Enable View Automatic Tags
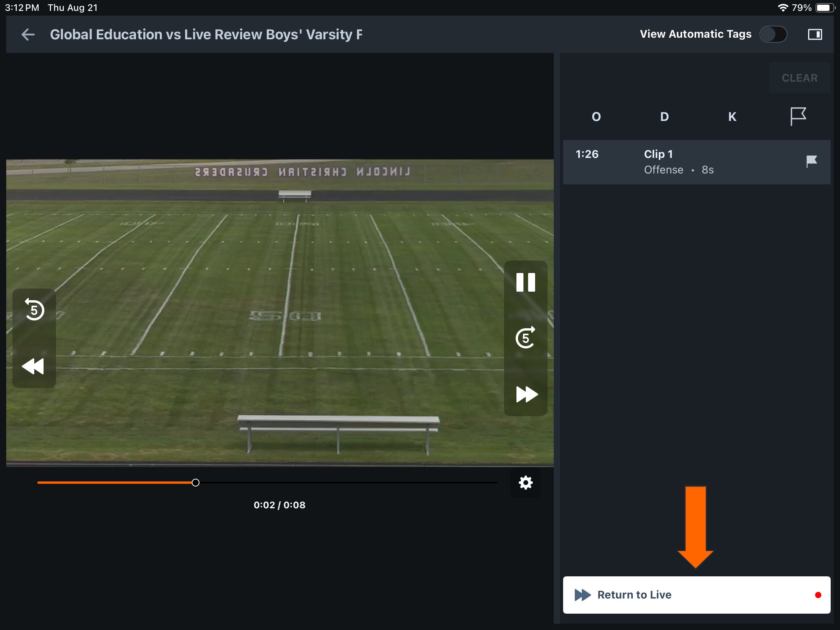Screen dimensions: 840x630 click(773, 34)
